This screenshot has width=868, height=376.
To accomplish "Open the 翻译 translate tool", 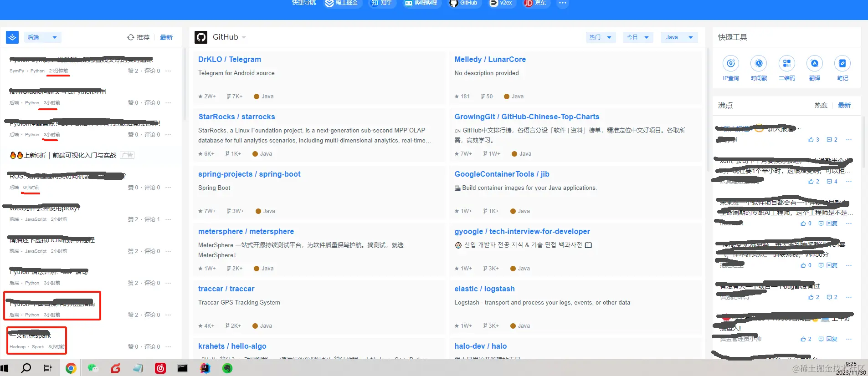I will [x=815, y=68].
